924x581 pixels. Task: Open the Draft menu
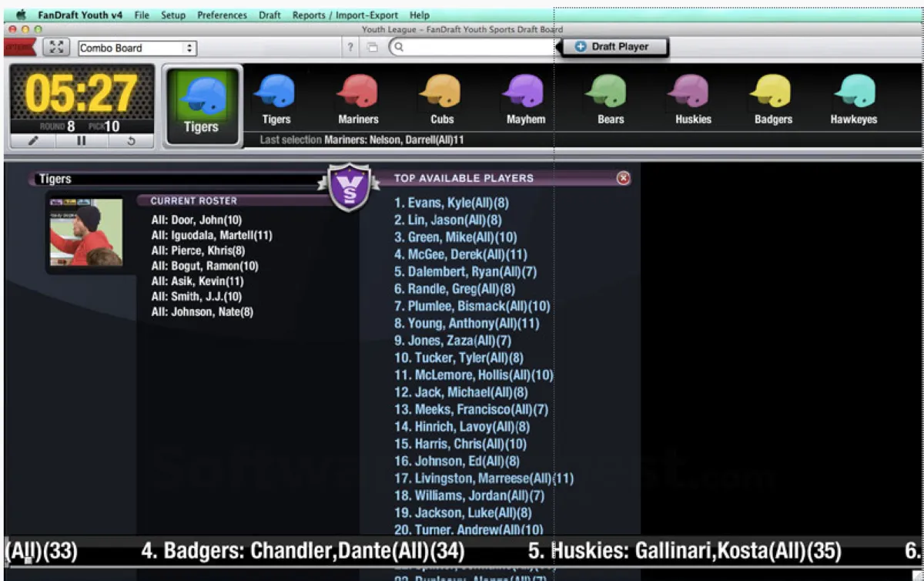tap(269, 15)
